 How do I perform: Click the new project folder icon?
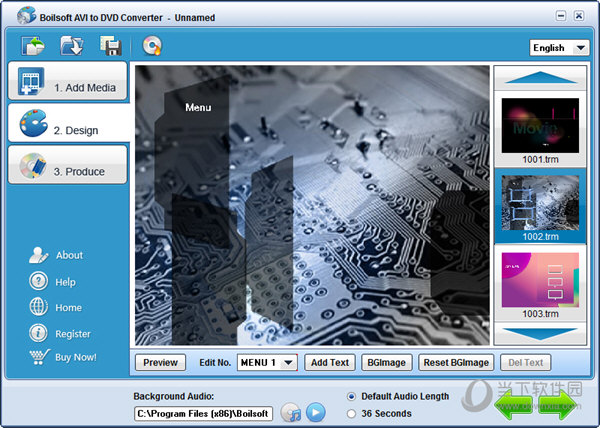click(33, 45)
